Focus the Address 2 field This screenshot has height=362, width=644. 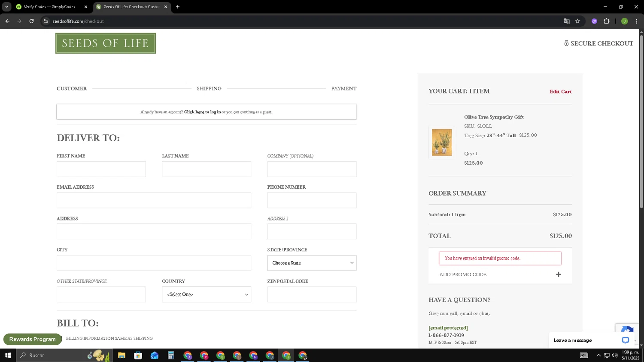coord(312,232)
